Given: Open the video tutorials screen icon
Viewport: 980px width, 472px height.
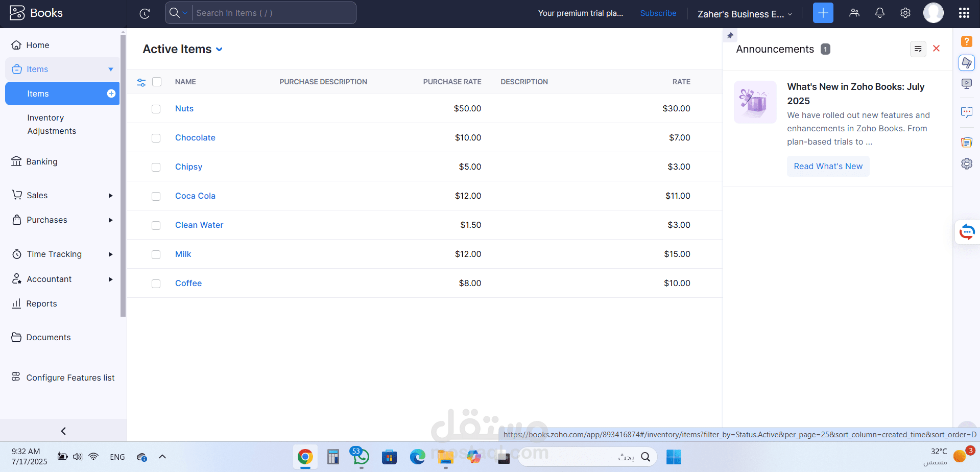Looking at the screenshot, I should click(967, 84).
